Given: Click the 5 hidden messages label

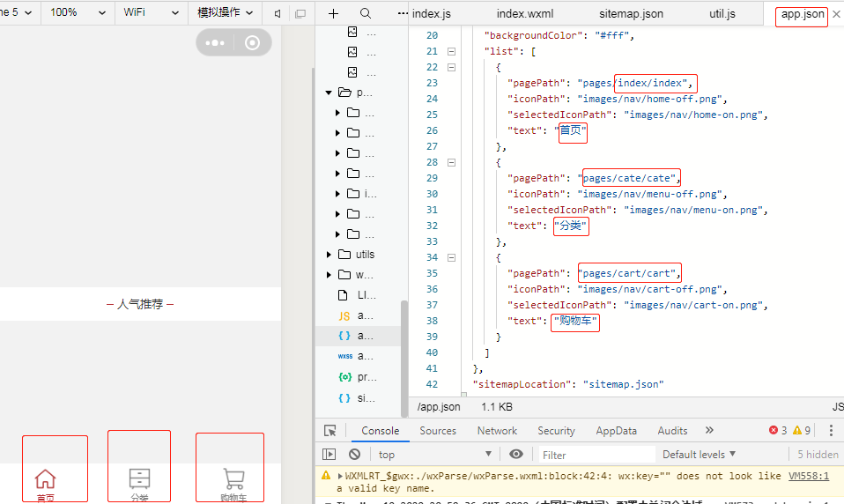Looking at the screenshot, I should [x=818, y=455].
